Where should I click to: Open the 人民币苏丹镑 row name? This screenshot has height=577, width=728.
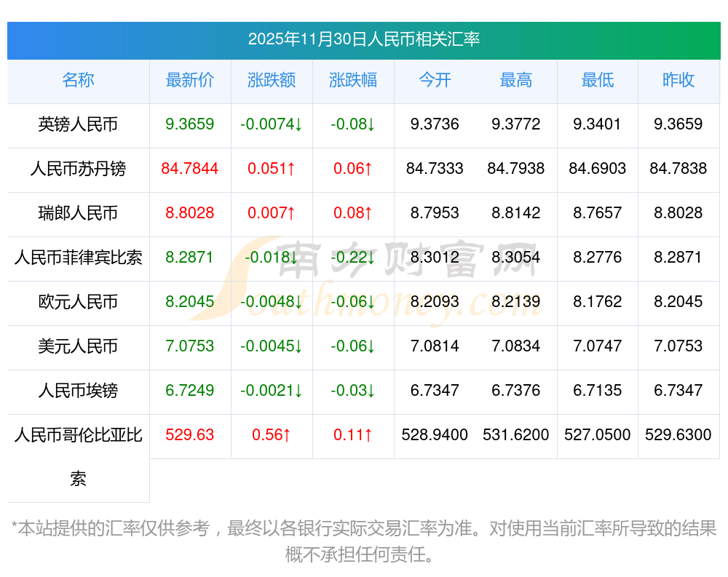pos(78,169)
